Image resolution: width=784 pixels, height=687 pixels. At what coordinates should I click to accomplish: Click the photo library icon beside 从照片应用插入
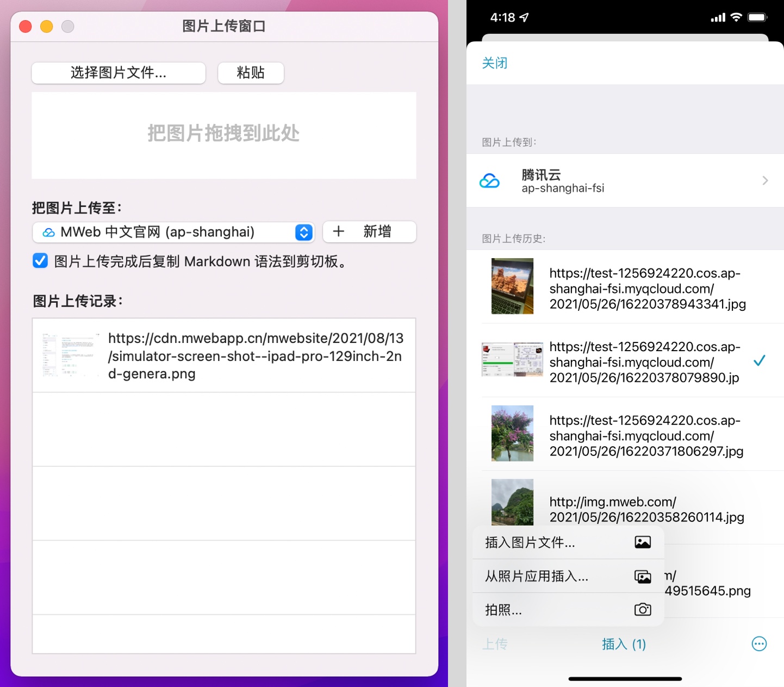(x=642, y=577)
